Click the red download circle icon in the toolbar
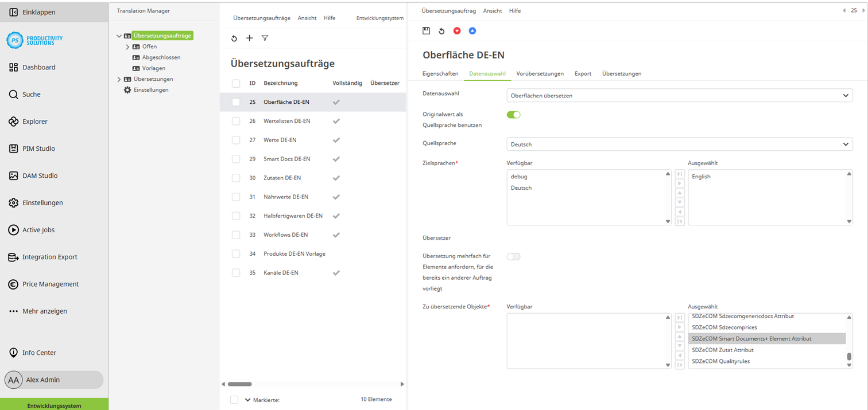Image resolution: width=868 pixels, height=410 pixels. tap(456, 30)
